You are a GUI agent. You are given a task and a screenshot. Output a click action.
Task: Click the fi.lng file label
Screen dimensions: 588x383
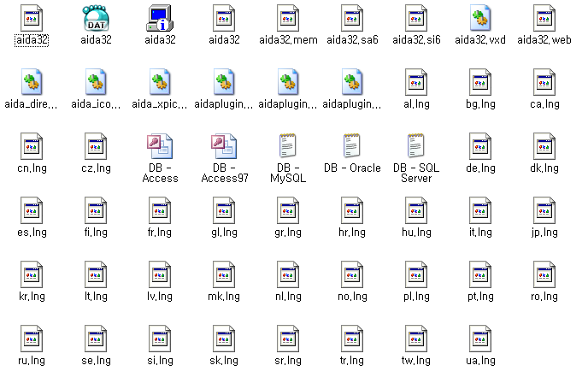(96, 233)
